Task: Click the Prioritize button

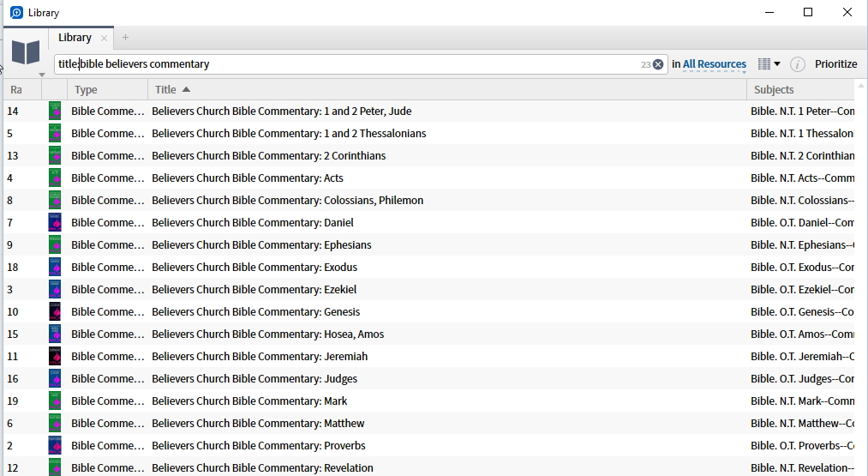Action: (x=835, y=64)
